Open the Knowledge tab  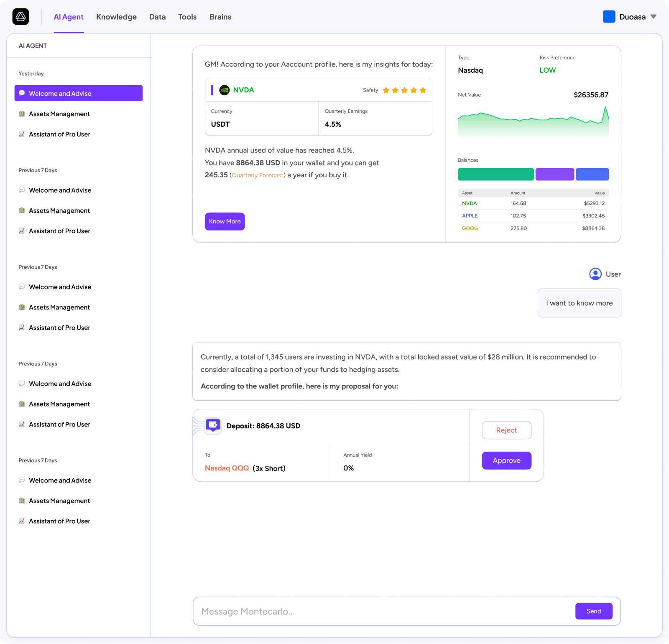116,17
